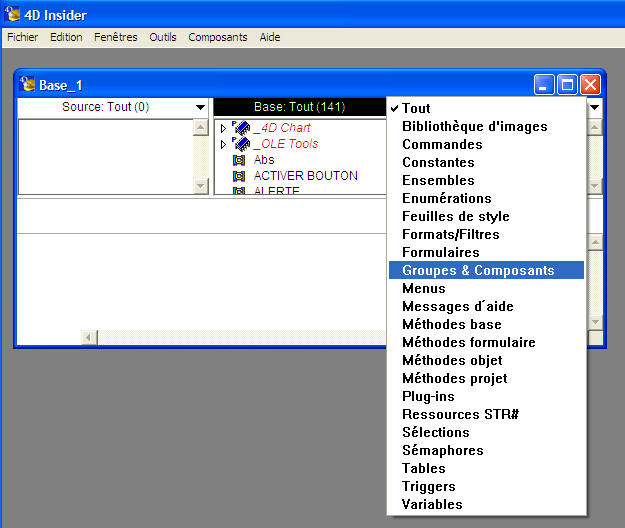Select Variables at the bottom of the list
This screenshot has height=528, width=625.
pyautogui.click(x=432, y=504)
